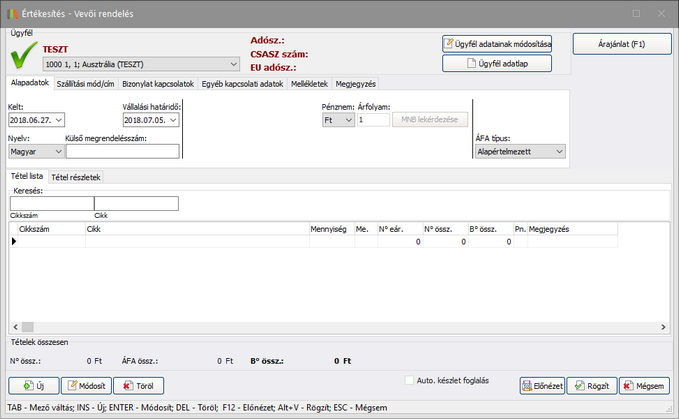The height and width of the screenshot is (419, 679).
Task: Cancel with the Mégsem button
Action: tap(644, 386)
